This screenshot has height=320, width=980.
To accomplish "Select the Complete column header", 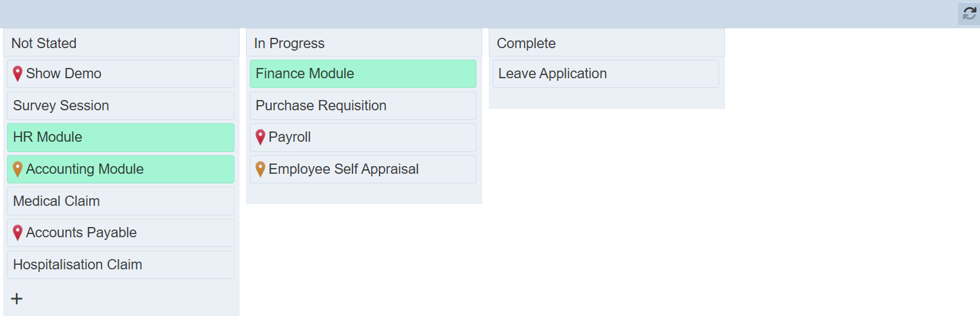I will 526,44.
